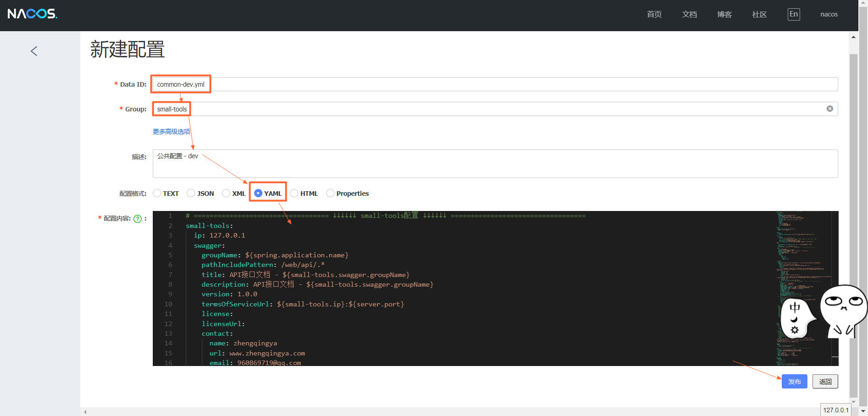Clear the Group field with the X icon
Image resolution: width=868 pixels, height=416 pixels.
pyautogui.click(x=830, y=109)
